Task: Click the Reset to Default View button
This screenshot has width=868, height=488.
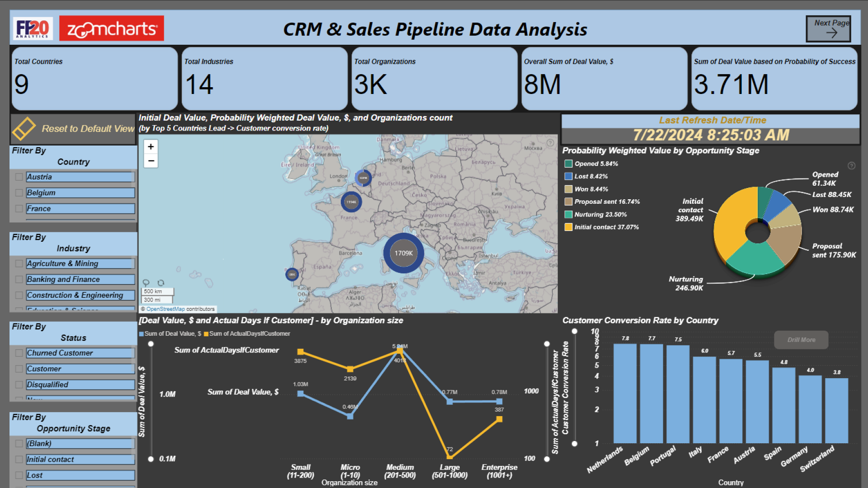Action: (x=73, y=129)
